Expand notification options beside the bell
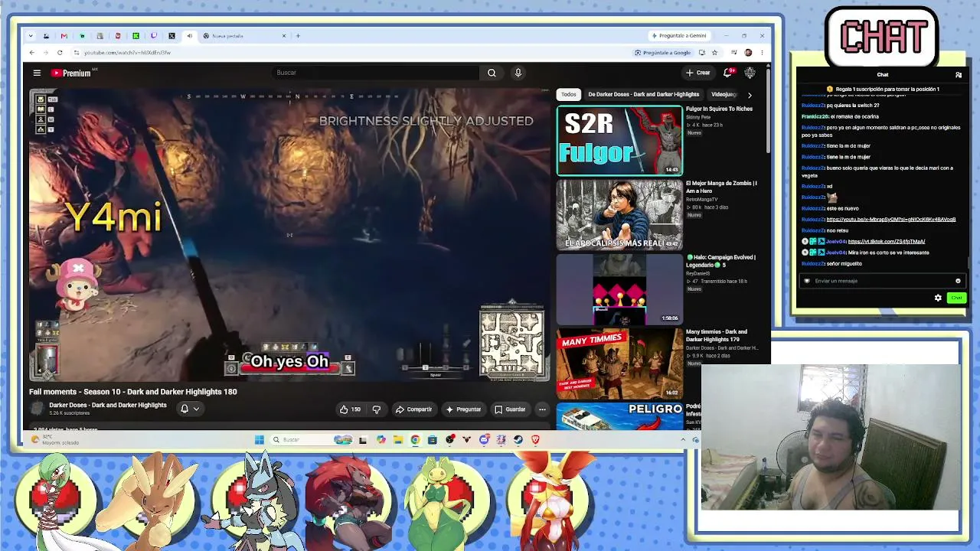This screenshot has width=980, height=551. pyautogui.click(x=197, y=409)
